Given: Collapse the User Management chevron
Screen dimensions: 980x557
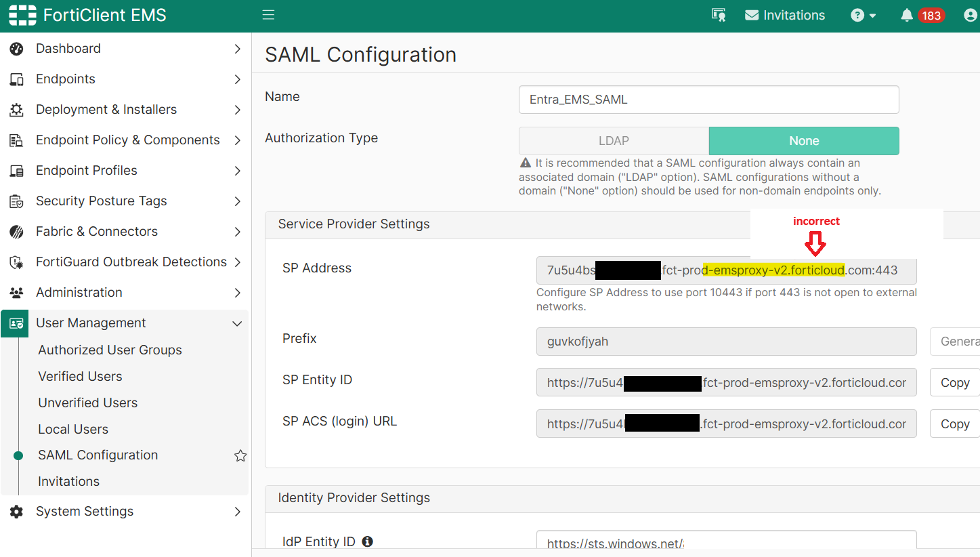Looking at the screenshot, I should click(237, 323).
